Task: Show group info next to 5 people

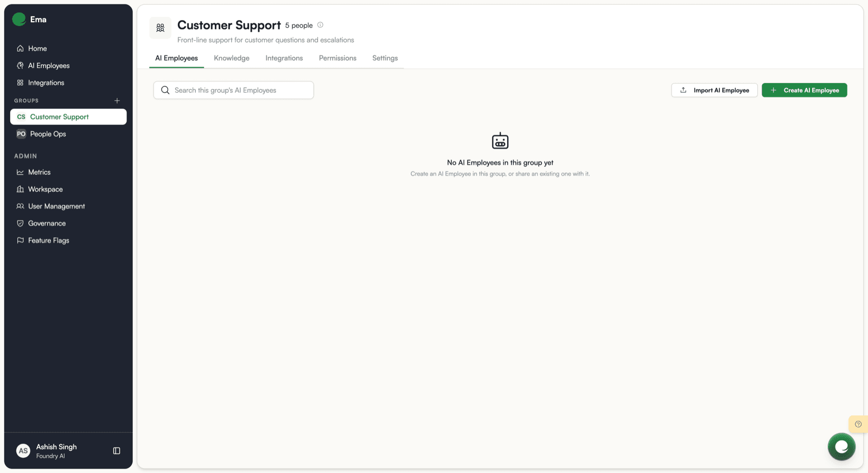Action: 320,25
